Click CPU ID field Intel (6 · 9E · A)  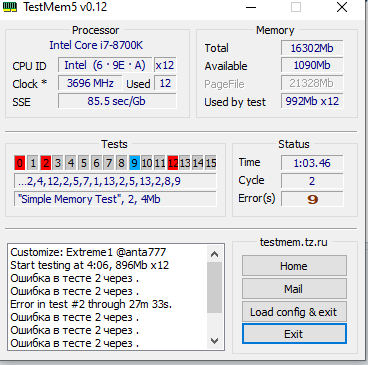point(105,65)
